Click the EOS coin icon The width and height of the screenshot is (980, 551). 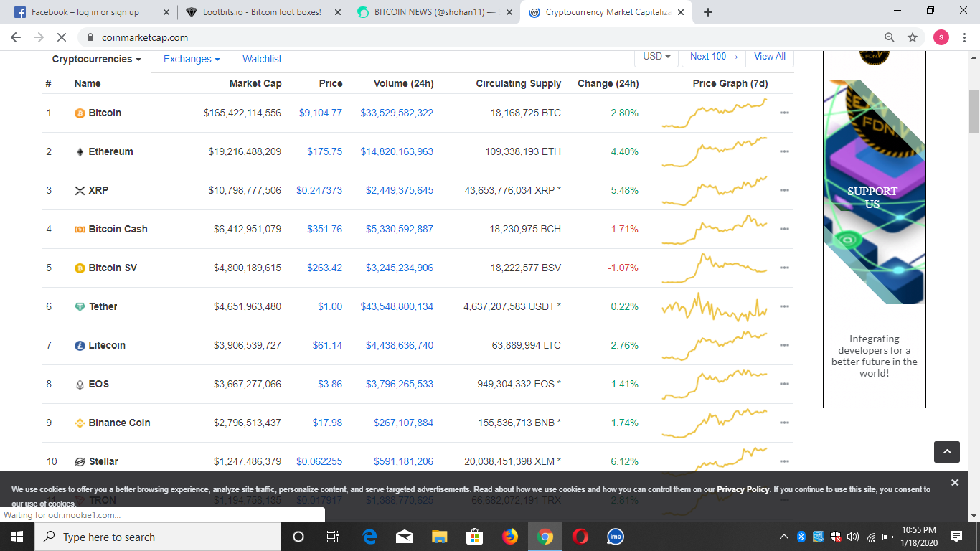pyautogui.click(x=79, y=384)
